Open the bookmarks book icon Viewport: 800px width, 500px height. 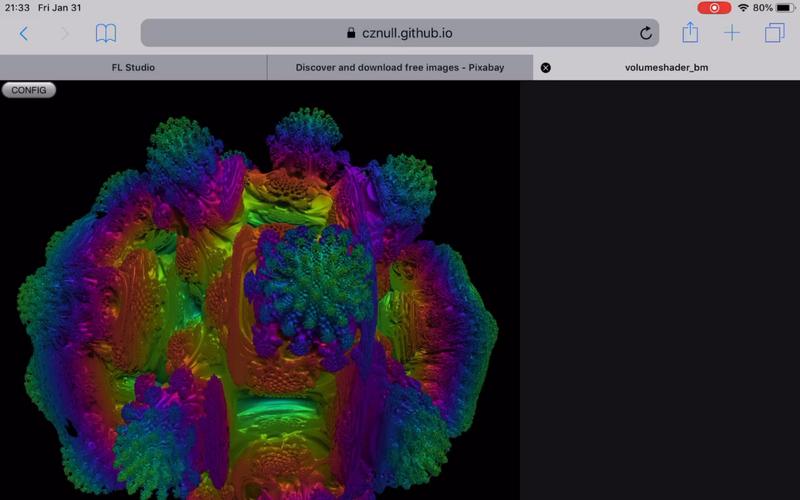point(106,34)
